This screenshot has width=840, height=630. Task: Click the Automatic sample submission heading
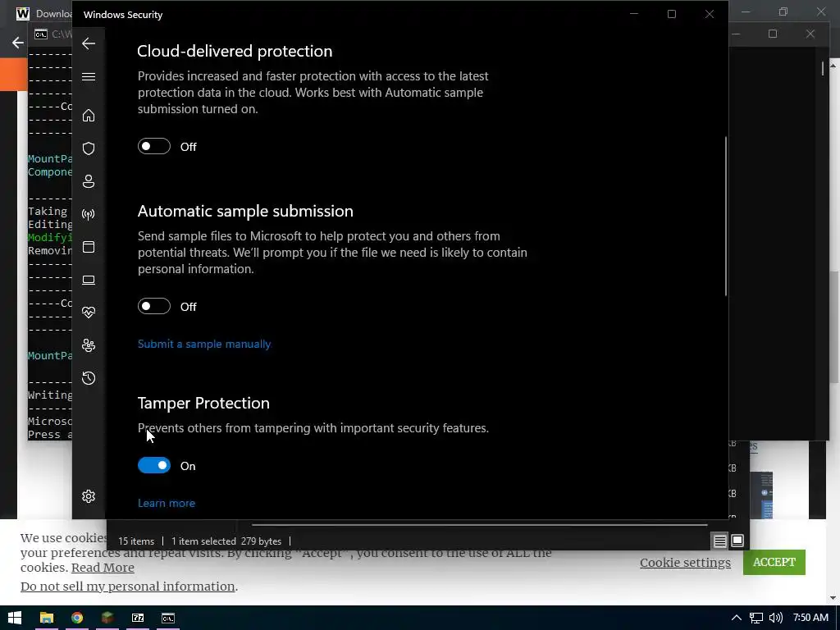coord(245,211)
